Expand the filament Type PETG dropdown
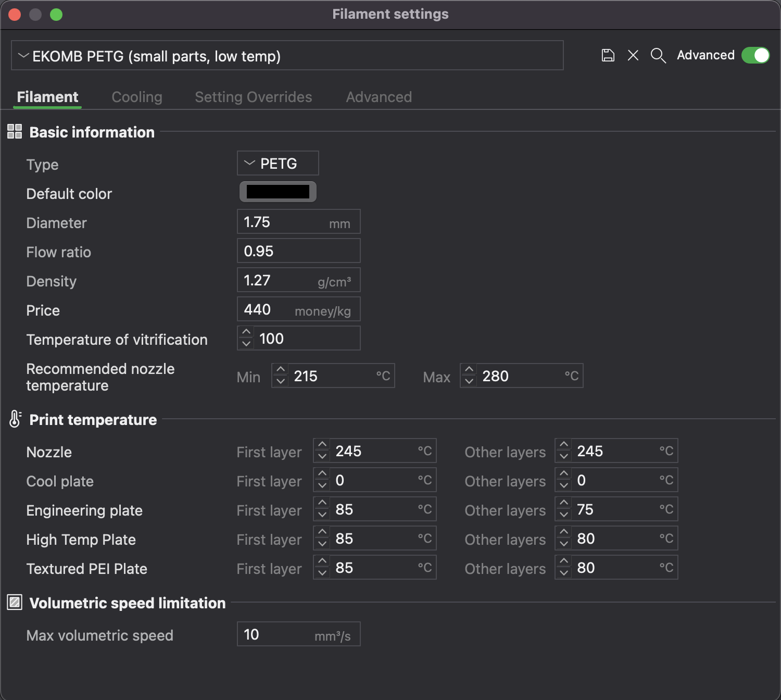The width and height of the screenshot is (781, 700). click(x=278, y=164)
